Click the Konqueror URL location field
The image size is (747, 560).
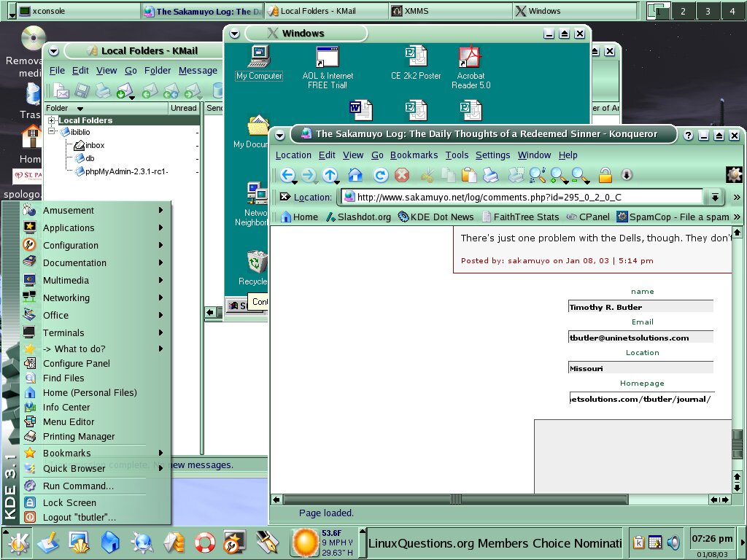522,197
